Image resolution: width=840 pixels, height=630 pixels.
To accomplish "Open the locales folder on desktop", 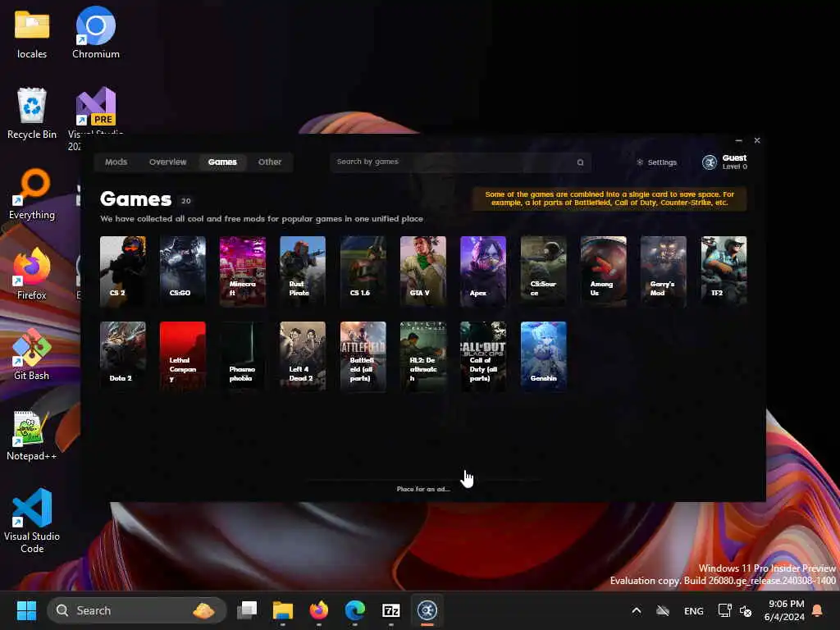I will tap(32, 34).
